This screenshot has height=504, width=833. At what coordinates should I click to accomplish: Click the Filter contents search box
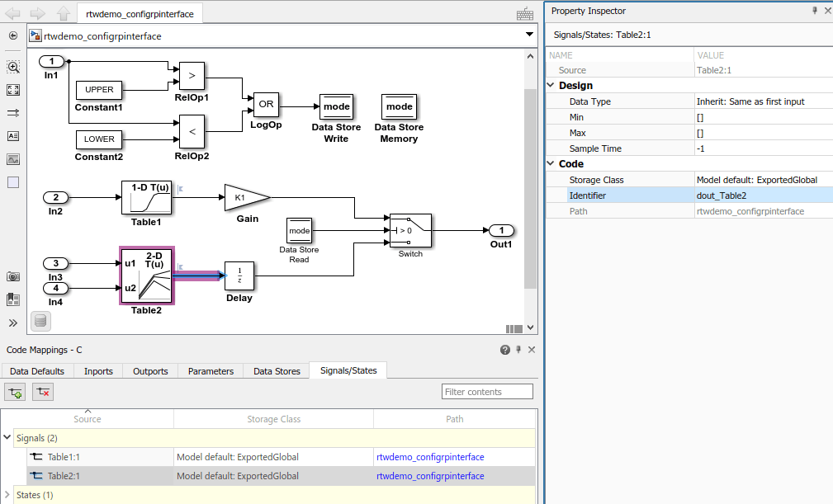[x=487, y=391]
